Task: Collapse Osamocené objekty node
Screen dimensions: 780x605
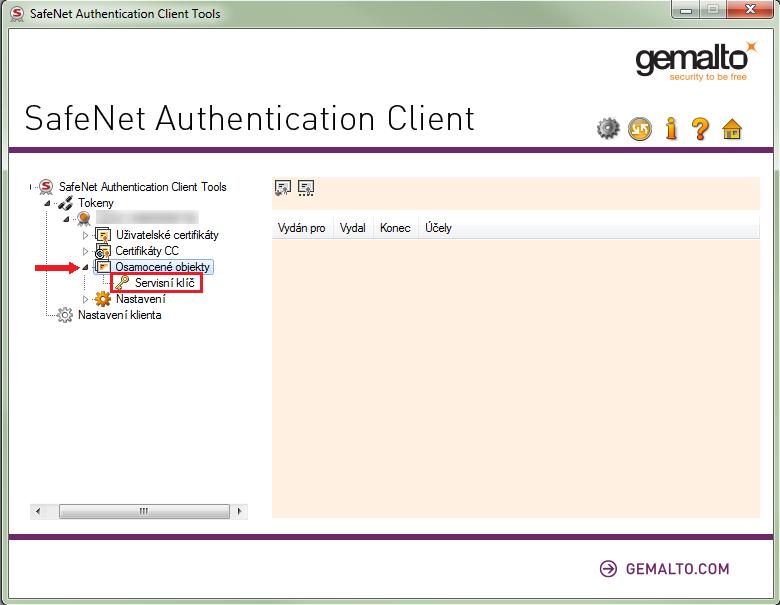Action: (x=85, y=267)
